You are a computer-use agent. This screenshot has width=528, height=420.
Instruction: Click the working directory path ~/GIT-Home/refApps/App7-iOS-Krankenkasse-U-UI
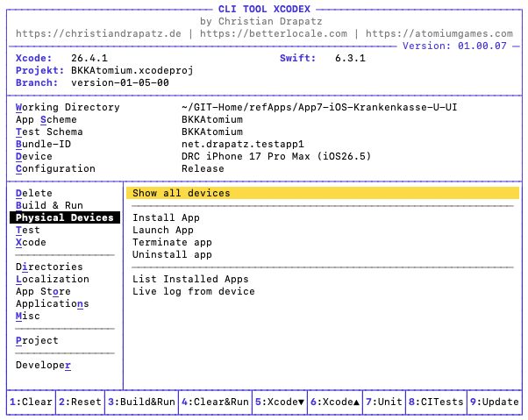pyautogui.click(x=319, y=107)
